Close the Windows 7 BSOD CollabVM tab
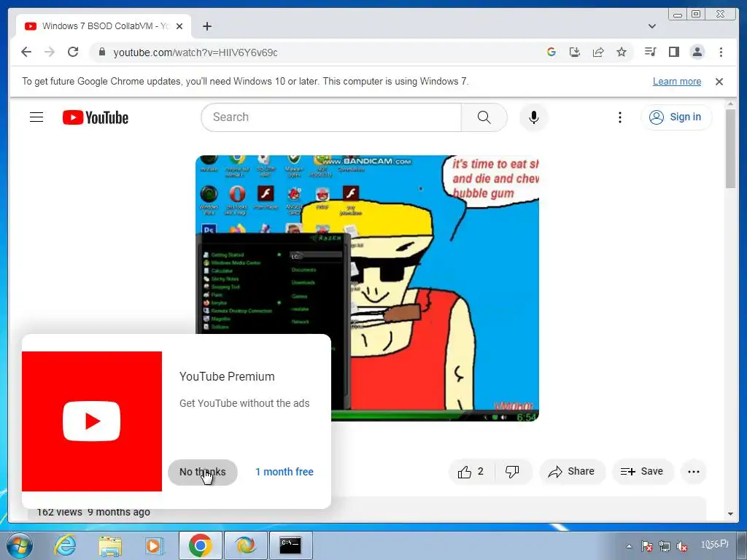 [179, 26]
